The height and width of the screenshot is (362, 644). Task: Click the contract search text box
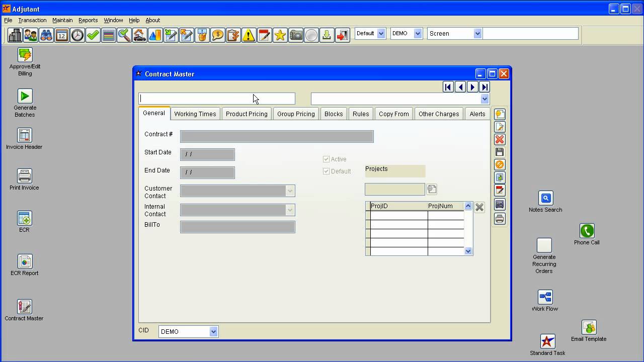tap(217, 99)
